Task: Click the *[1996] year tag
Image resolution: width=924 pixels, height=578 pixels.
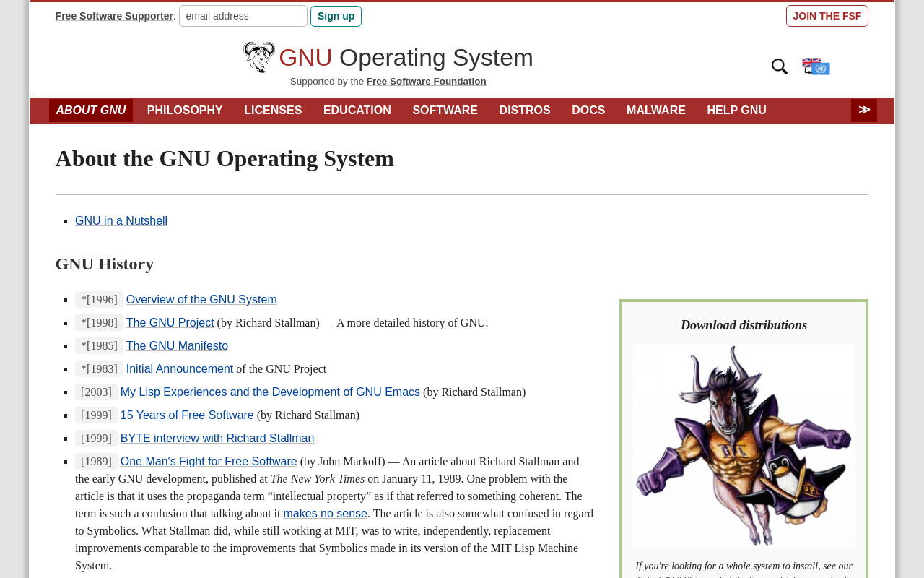Action: pos(99,300)
